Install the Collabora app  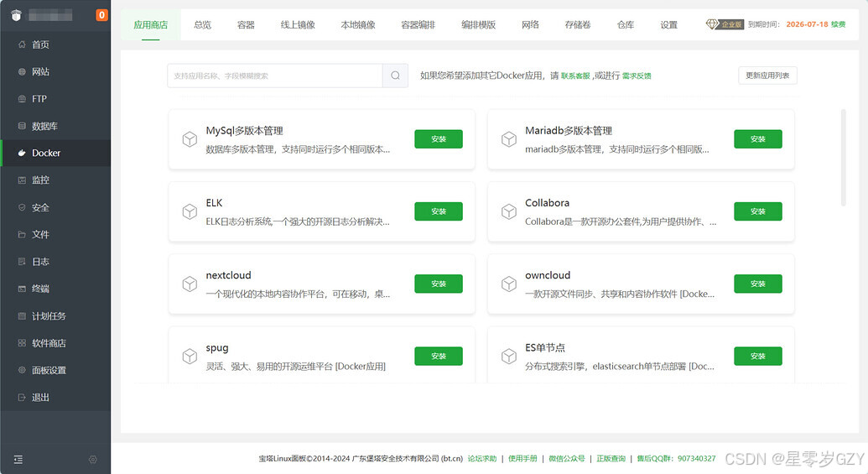(758, 211)
